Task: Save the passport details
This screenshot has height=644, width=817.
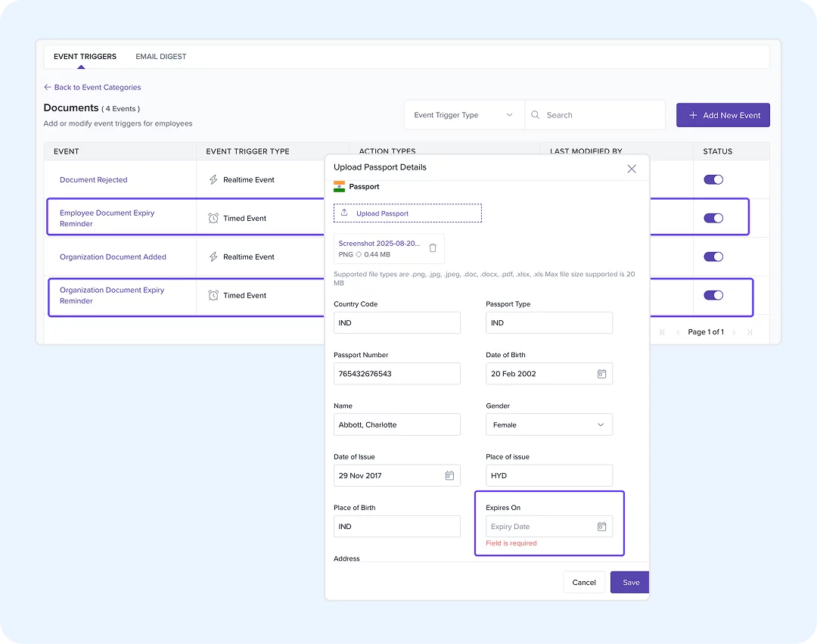Action: tap(630, 583)
